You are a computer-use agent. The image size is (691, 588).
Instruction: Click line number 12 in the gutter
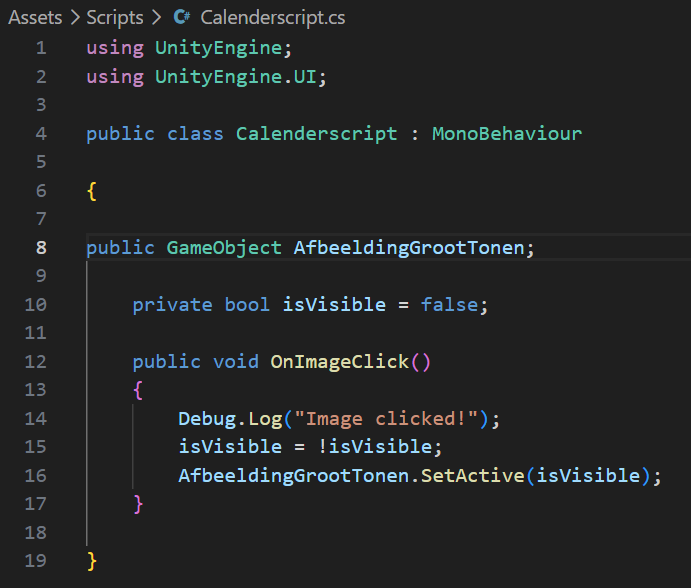coord(35,361)
